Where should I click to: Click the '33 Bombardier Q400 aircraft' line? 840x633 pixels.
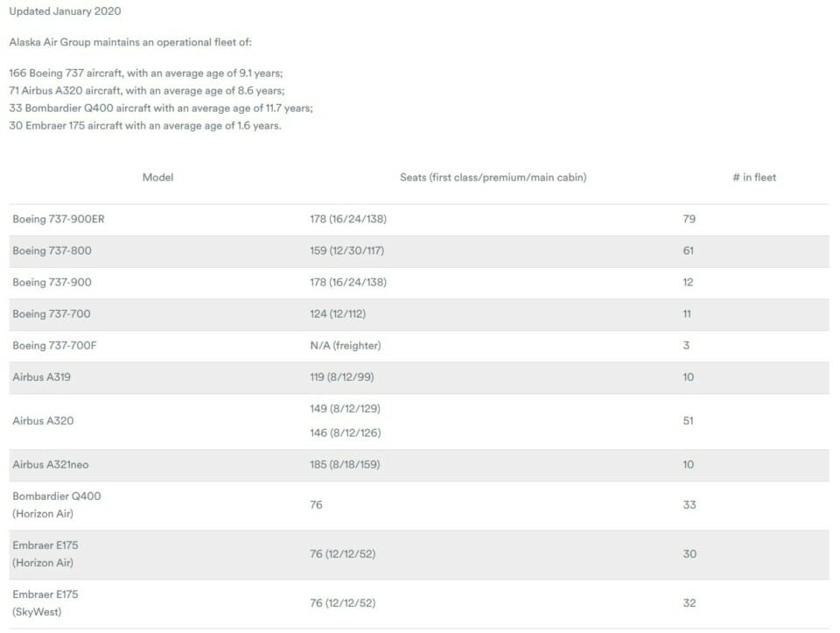pyautogui.click(x=161, y=109)
